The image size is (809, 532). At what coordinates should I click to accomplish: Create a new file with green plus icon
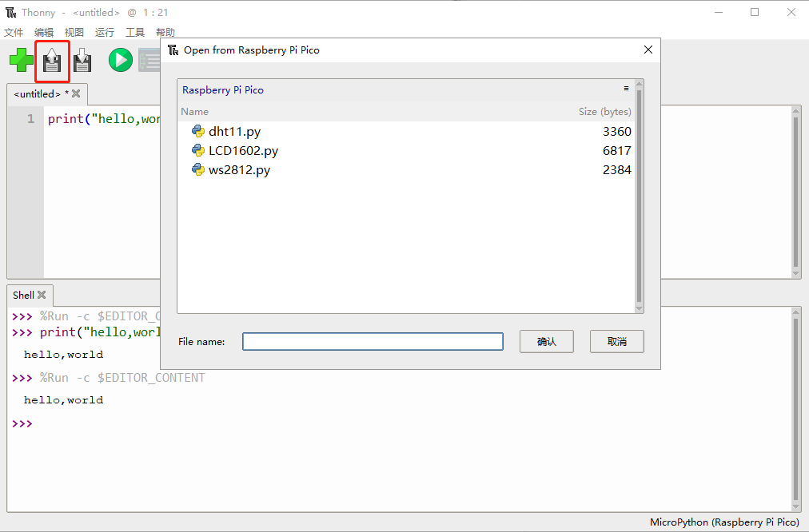(x=21, y=61)
